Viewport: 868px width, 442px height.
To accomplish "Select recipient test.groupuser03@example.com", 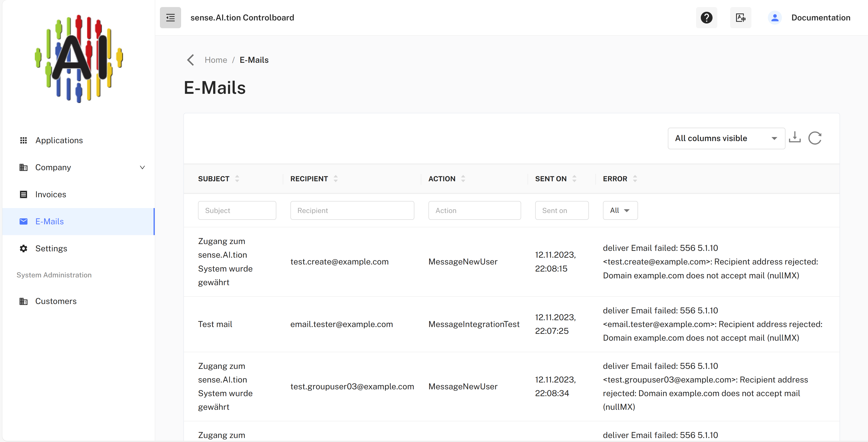I will 352,387.
